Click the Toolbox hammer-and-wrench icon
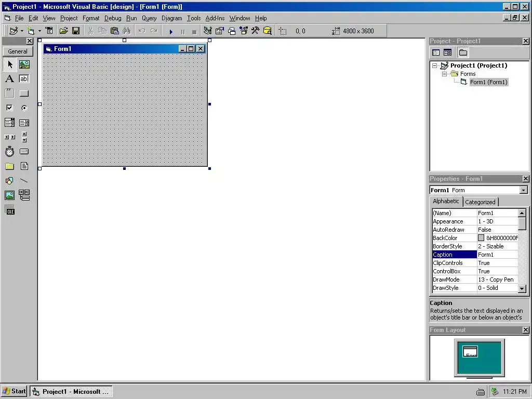The image size is (532, 399). (256, 31)
